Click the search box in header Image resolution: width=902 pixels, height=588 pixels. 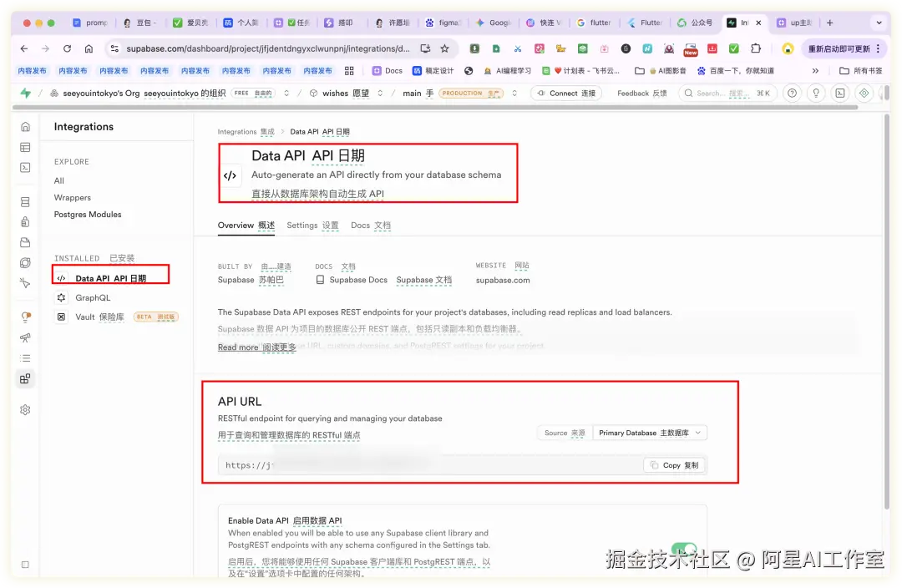click(x=727, y=94)
